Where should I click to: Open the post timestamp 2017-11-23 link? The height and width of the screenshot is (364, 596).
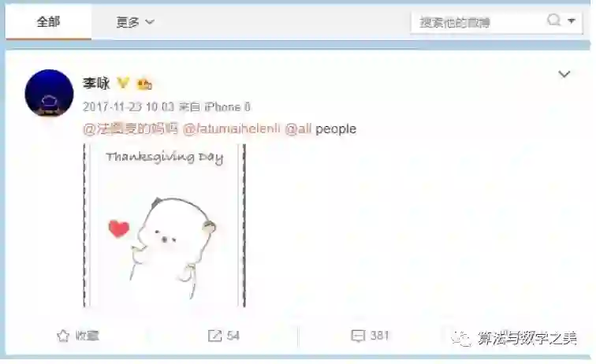[x=129, y=107]
